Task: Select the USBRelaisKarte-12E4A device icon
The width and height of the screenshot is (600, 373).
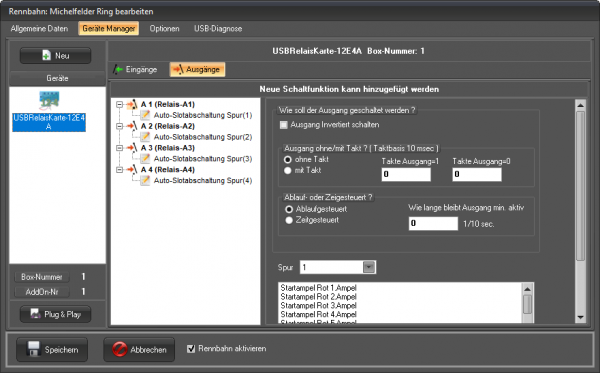Action: (x=49, y=100)
